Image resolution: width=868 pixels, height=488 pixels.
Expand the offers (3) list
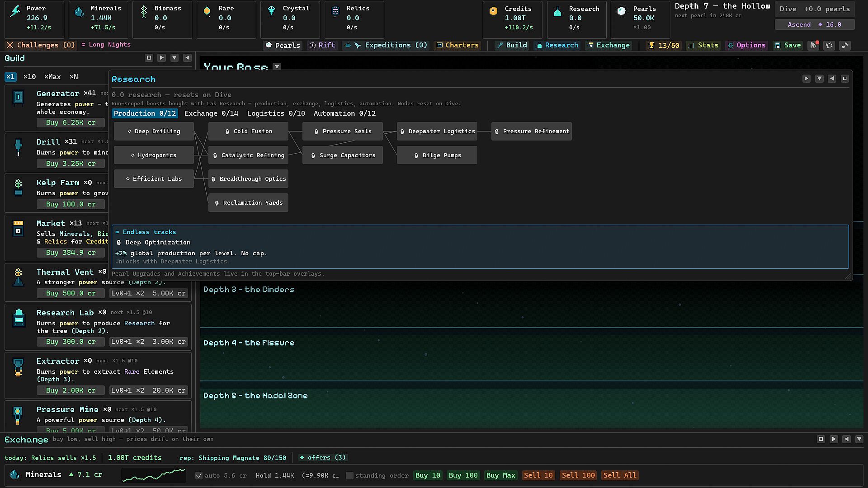[322, 458]
